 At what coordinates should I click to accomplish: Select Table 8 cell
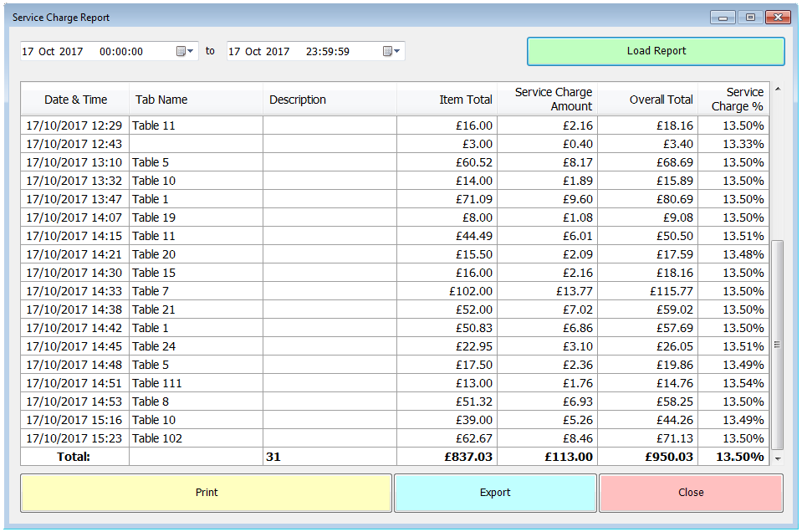pos(196,402)
